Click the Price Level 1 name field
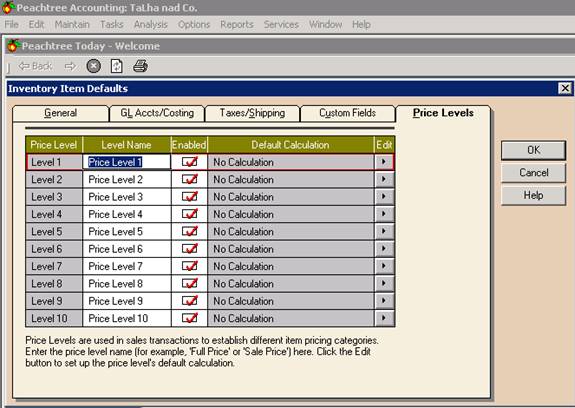Image resolution: width=575 pixels, height=408 pixels. click(x=127, y=162)
